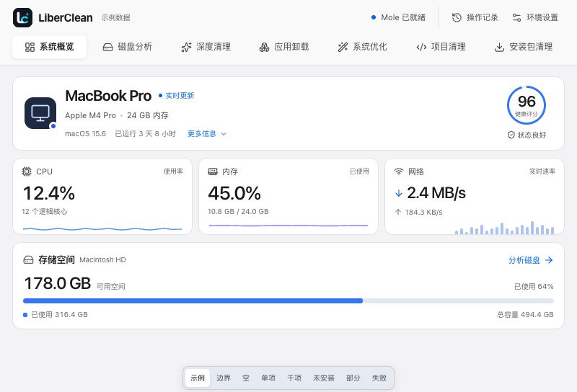Image resolution: width=577 pixels, height=392 pixels.
Task: Click the 10.8 GB / 24.0 GB text
Action: (x=239, y=211)
